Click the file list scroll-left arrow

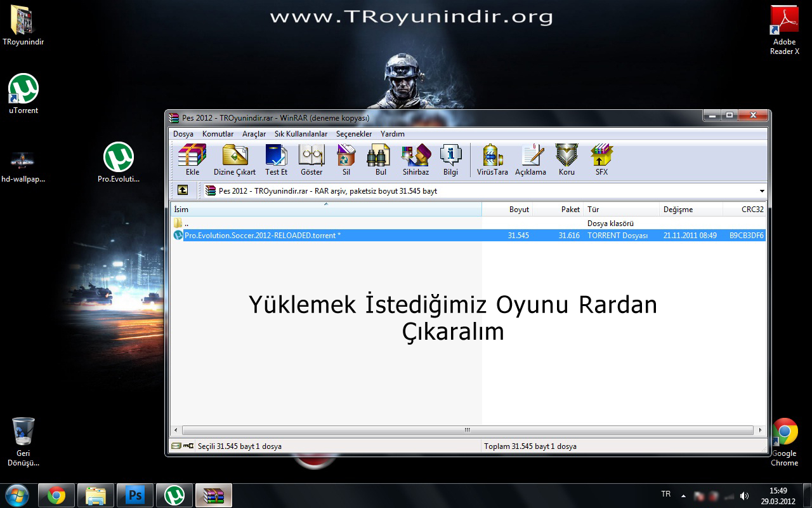pyautogui.click(x=176, y=430)
